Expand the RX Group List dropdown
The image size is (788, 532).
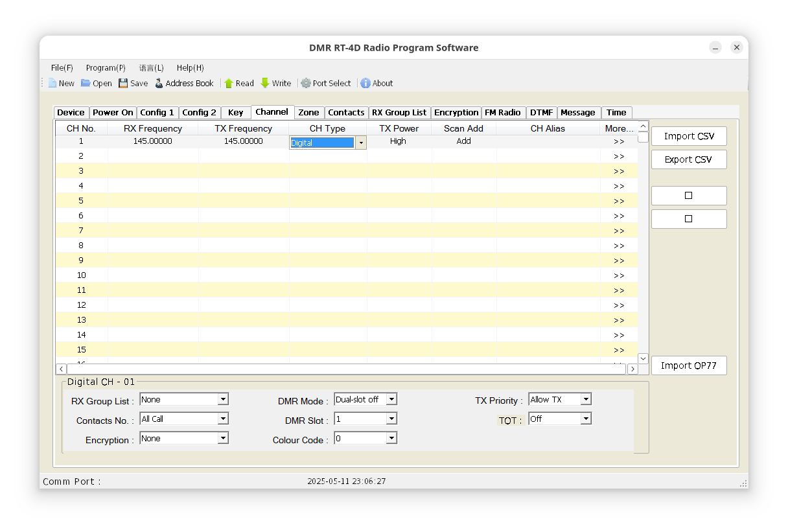223,399
